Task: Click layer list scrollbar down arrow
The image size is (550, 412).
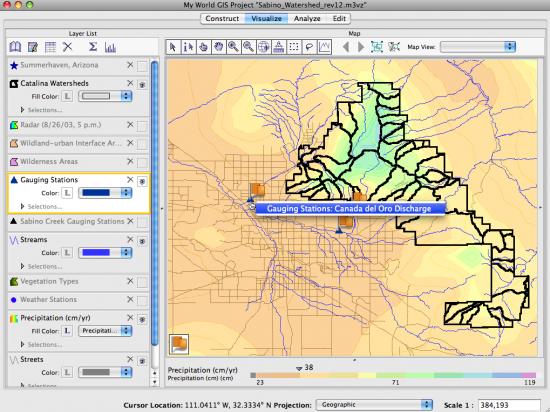Action: pos(154,382)
